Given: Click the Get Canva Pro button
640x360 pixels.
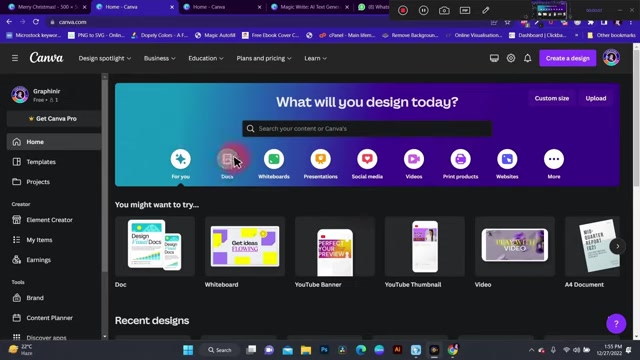Looking at the screenshot, I should (x=53, y=118).
